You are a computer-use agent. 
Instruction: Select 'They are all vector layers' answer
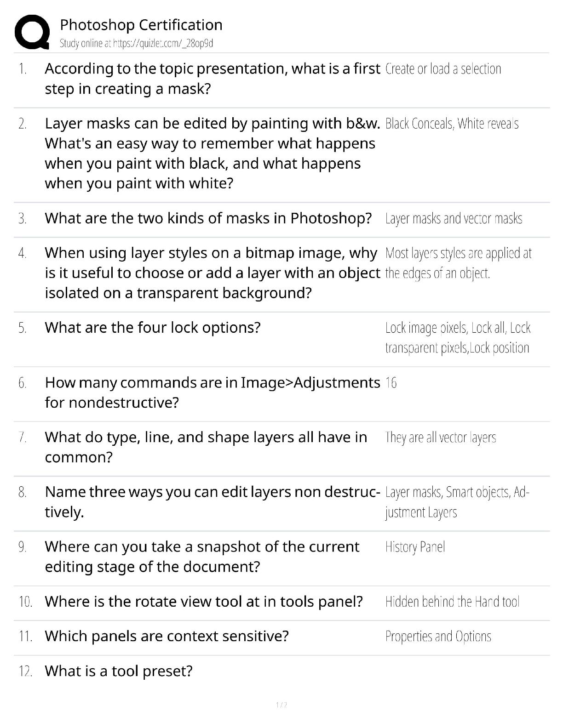pyautogui.click(x=440, y=438)
